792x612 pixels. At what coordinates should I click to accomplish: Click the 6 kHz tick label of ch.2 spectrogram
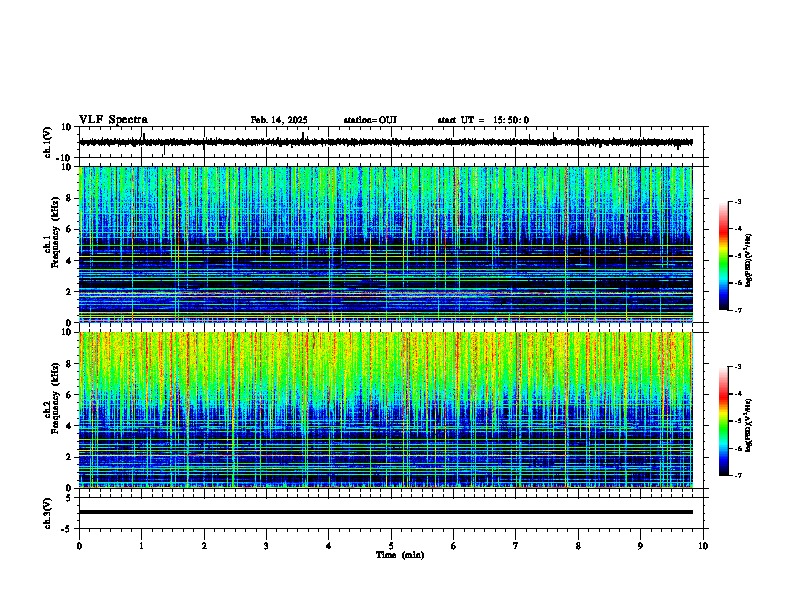pyautogui.click(x=69, y=395)
